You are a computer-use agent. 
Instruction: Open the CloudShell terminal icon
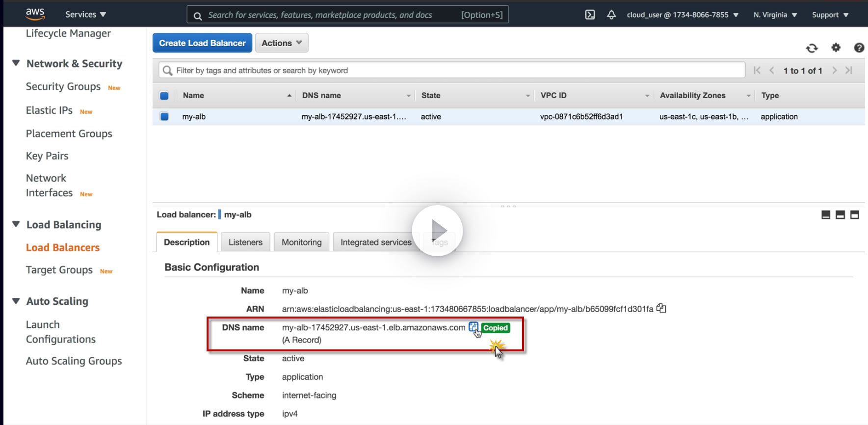[590, 15]
